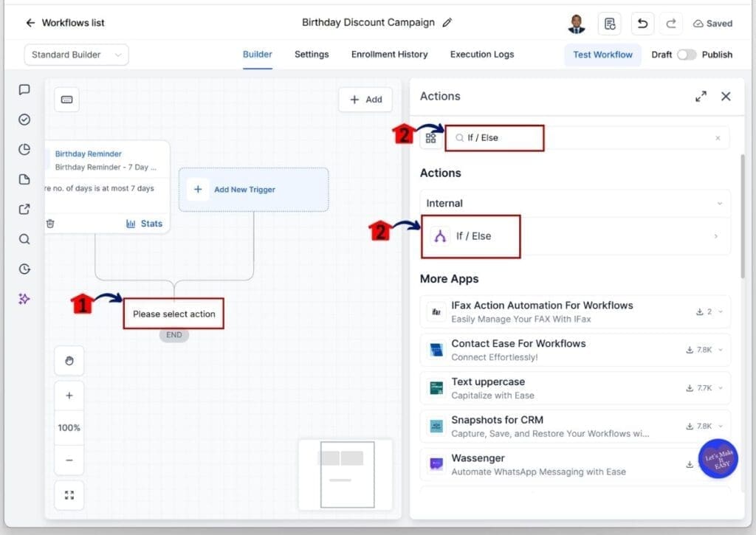Click the Actions panel scrollbar
Image resolution: width=756 pixels, height=535 pixels.
(743, 216)
